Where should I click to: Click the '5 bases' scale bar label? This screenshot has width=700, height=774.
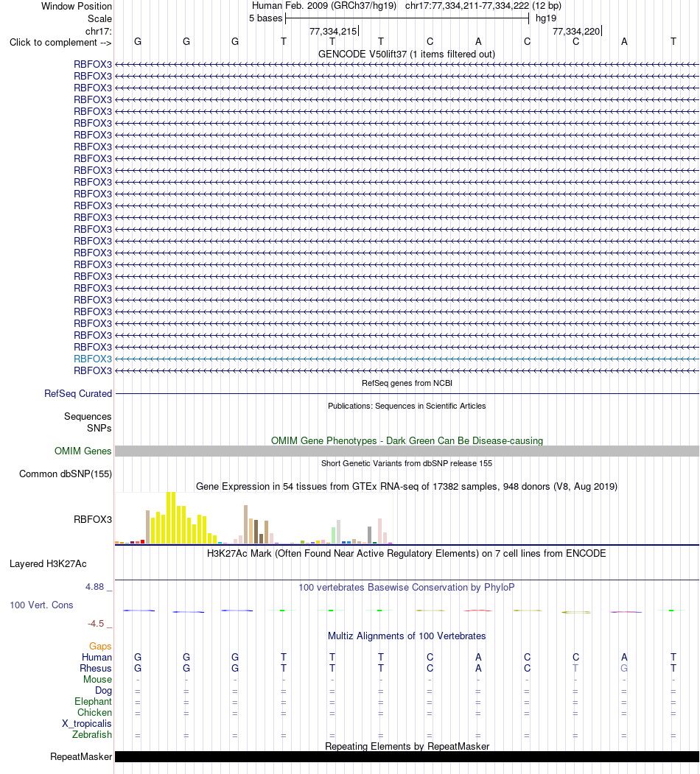(x=266, y=18)
